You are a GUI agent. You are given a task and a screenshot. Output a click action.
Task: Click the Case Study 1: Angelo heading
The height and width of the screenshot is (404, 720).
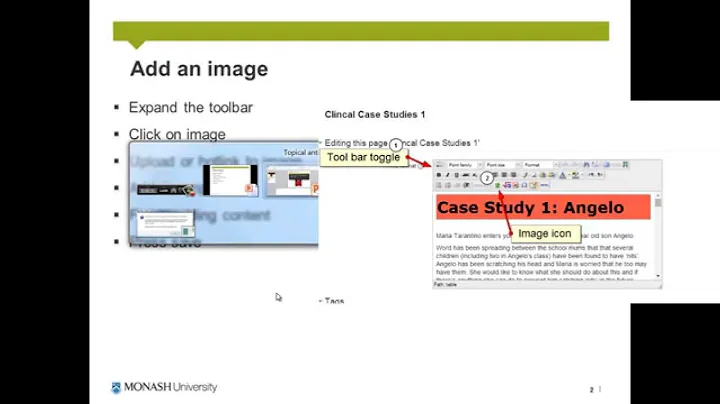(543, 208)
